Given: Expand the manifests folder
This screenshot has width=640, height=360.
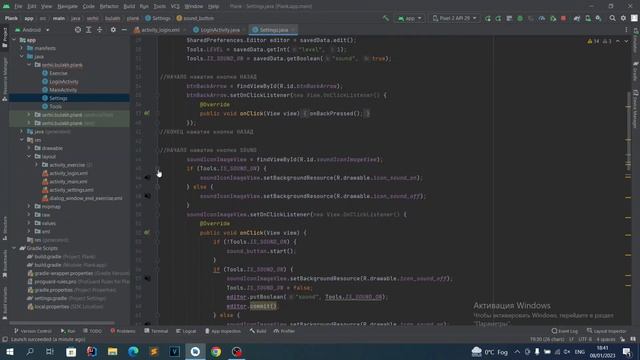Looking at the screenshot, I should 22,48.
